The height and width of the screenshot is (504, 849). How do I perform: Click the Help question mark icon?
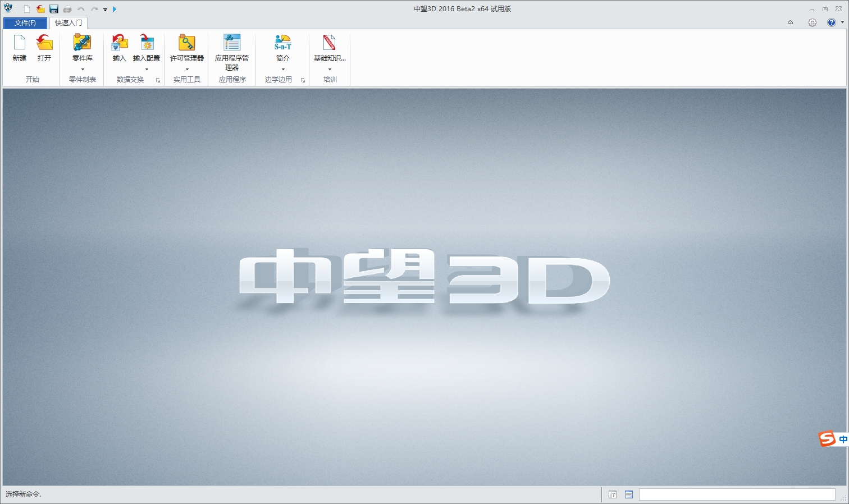pyautogui.click(x=832, y=22)
